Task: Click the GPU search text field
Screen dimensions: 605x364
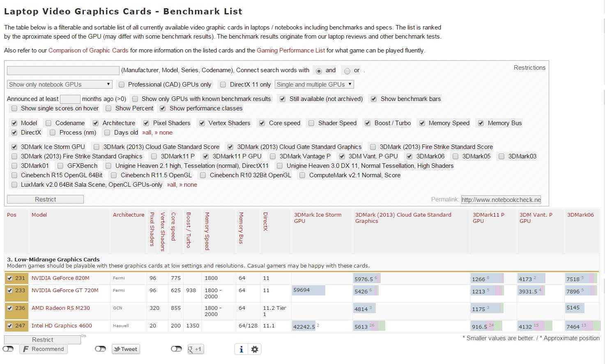Action: point(63,71)
